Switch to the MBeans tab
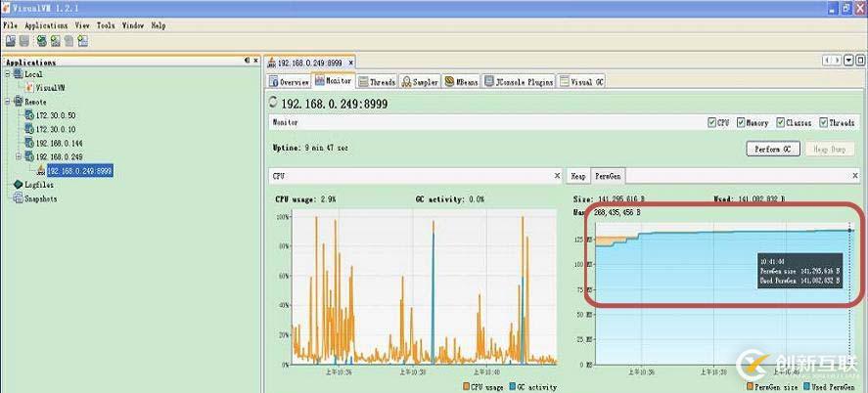 point(461,82)
